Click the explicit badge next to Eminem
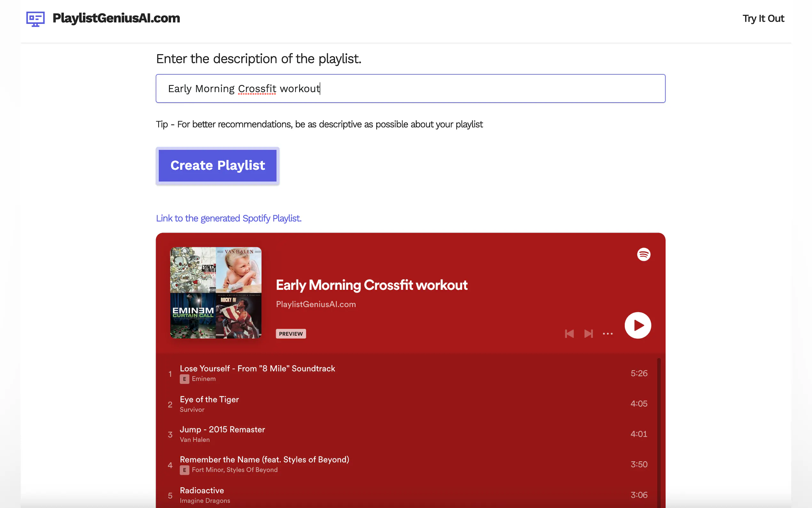Screen dimensions: 812x508 184,379
